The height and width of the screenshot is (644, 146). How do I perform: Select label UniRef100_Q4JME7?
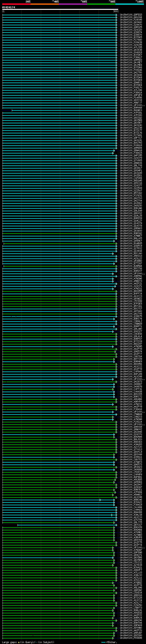pos(131,63)
